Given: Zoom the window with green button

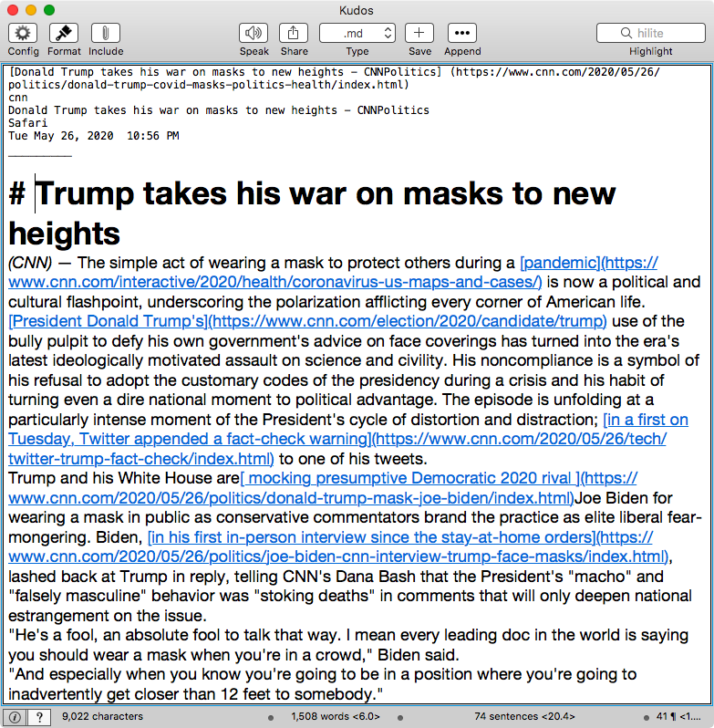Looking at the screenshot, I should (x=49, y=10).
